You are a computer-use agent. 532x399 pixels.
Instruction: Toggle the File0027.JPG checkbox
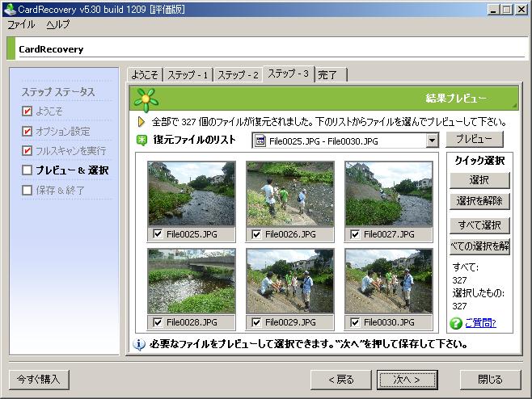click(355, 234)
